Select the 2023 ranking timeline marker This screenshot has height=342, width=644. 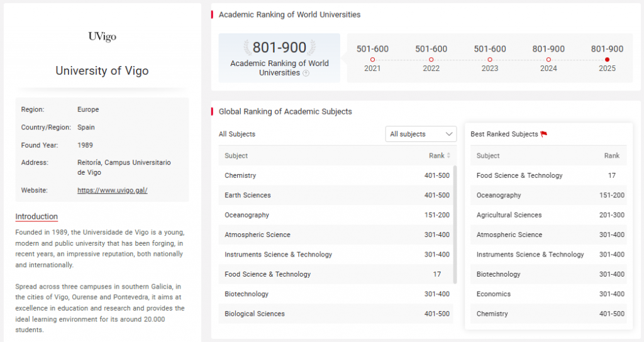(490, 59)
